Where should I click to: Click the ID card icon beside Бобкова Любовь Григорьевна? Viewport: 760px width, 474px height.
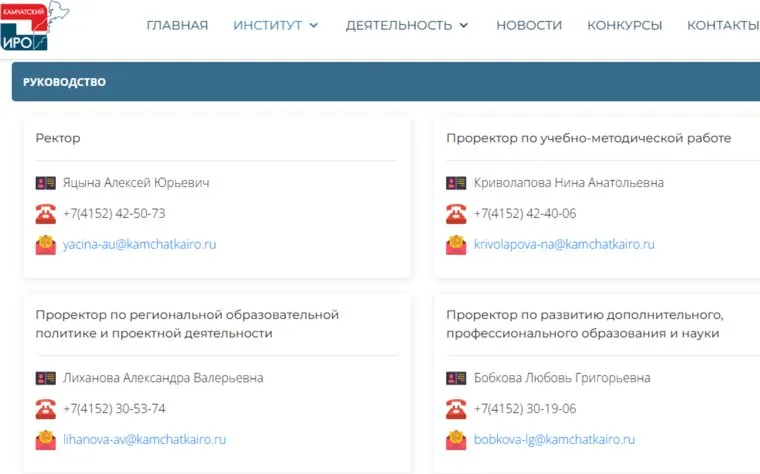(456, 378)
